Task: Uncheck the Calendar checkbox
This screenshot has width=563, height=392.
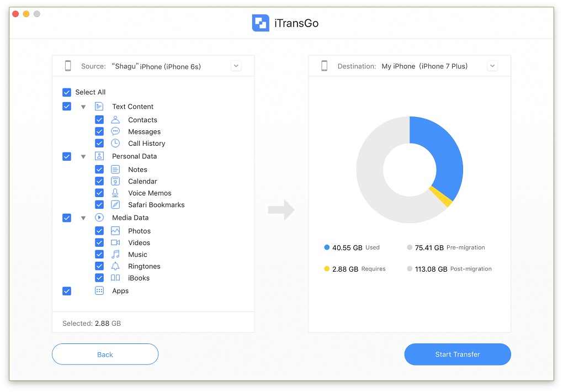Action: point(99,182)
